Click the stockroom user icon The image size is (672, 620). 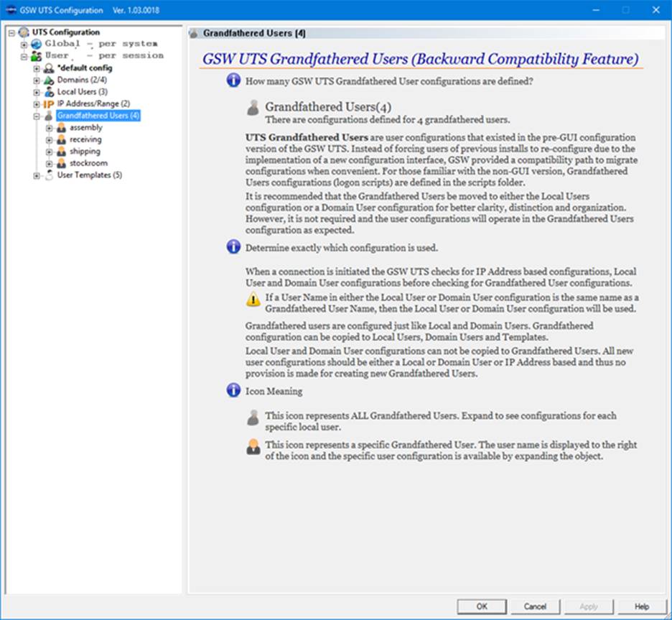(x=61, y=163)
